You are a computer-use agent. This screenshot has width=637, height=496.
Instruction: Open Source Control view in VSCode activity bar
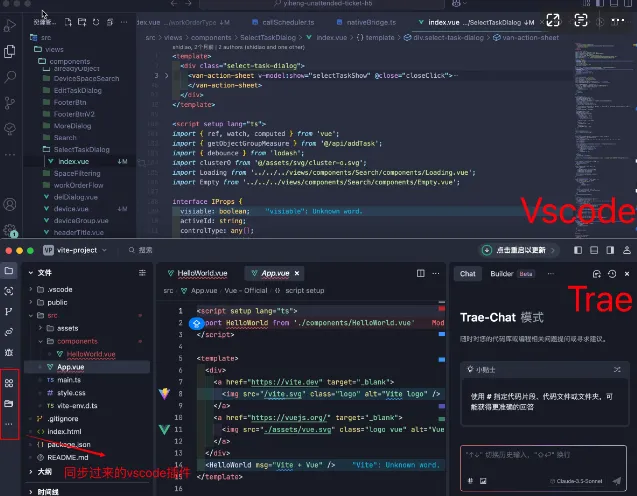[x=10, y=103]
